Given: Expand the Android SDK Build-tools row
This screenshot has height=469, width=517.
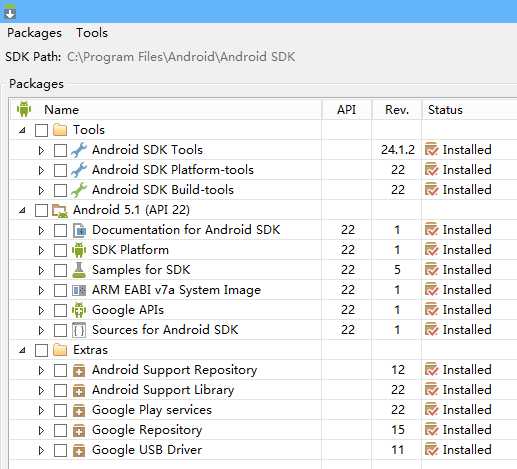Looking at the screenshot, I should point(41,190).
